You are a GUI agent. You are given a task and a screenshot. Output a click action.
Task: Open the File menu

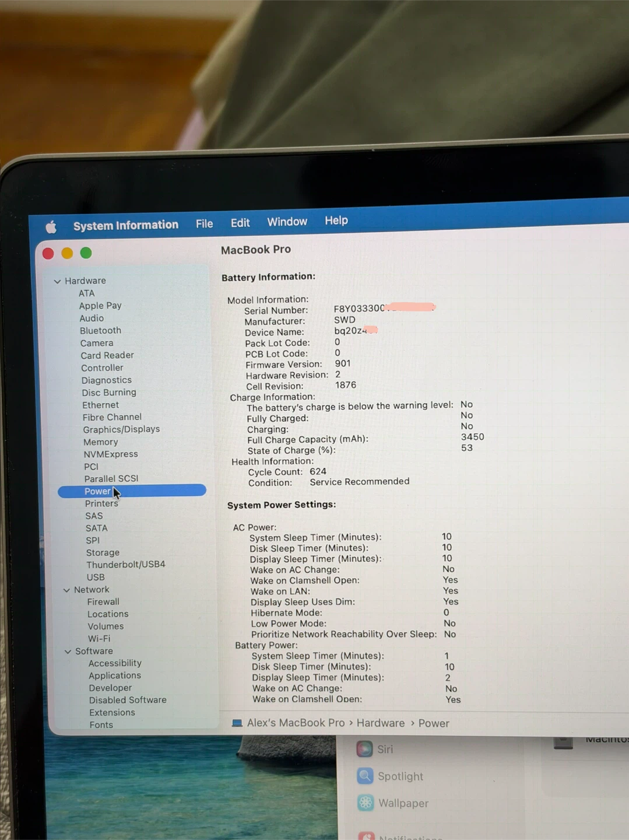(204, 223)
